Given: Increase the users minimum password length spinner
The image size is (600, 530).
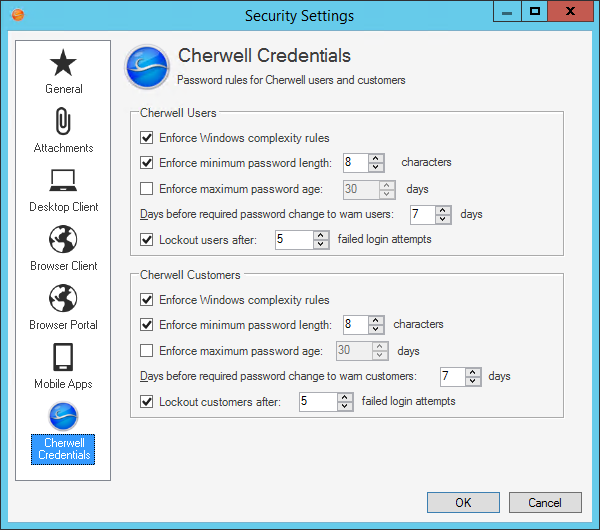Looking at the screenshot, I should (376, 158).
